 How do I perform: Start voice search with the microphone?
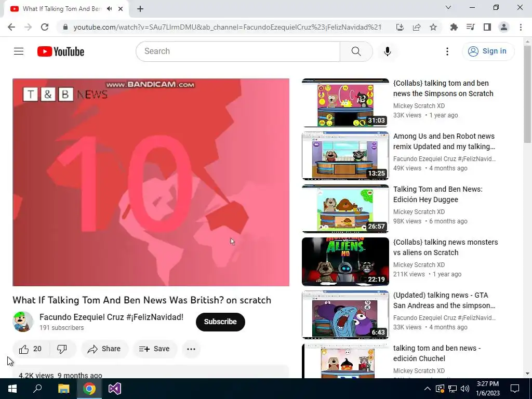click(388, 51)
